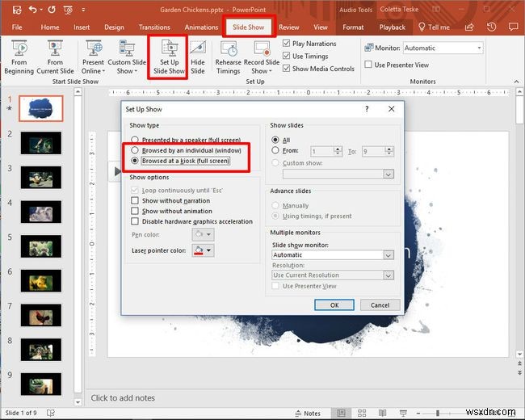The image size is (525, 420).
Task: Click the zoom slider in status bar
Action: coord(438,413)
